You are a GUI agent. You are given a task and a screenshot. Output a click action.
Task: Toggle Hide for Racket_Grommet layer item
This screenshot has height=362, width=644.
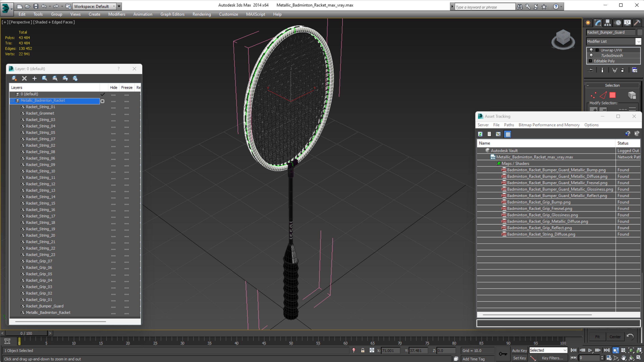pyautogui.click(x=114, y=114)
